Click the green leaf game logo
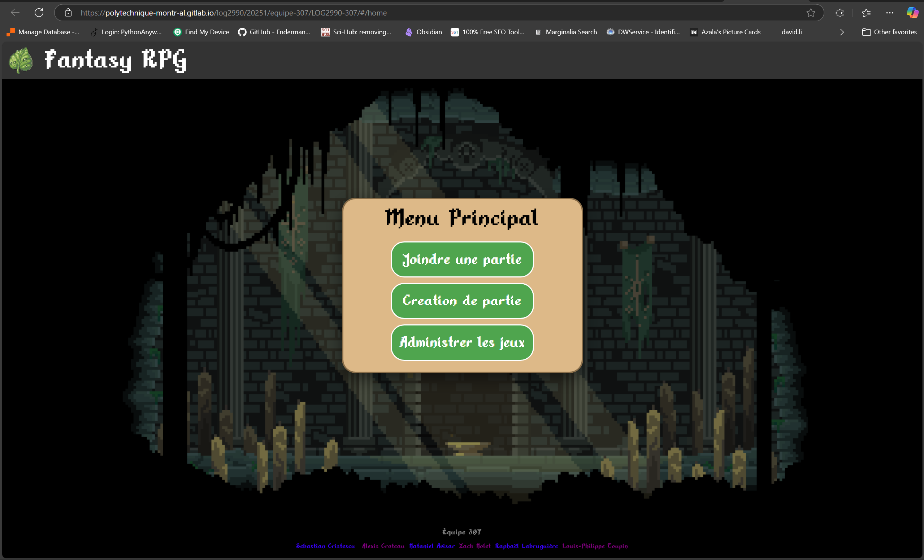Image resolution: width=924 pixels, height=560 pixels. (x=21, y=60)
